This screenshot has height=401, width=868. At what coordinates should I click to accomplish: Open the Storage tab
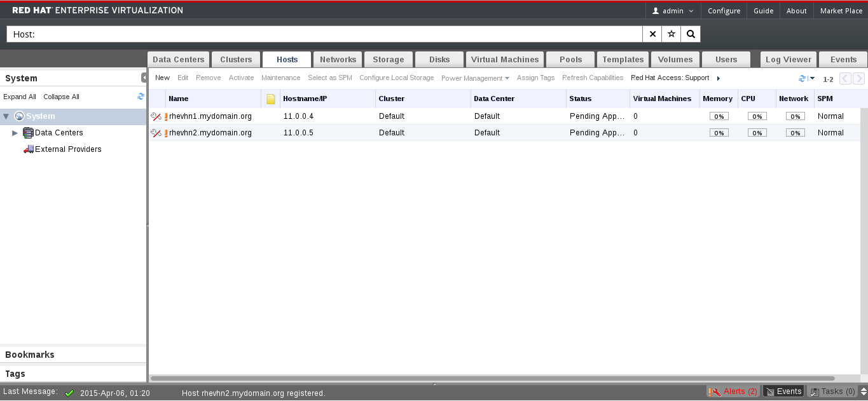click(388, 59)
